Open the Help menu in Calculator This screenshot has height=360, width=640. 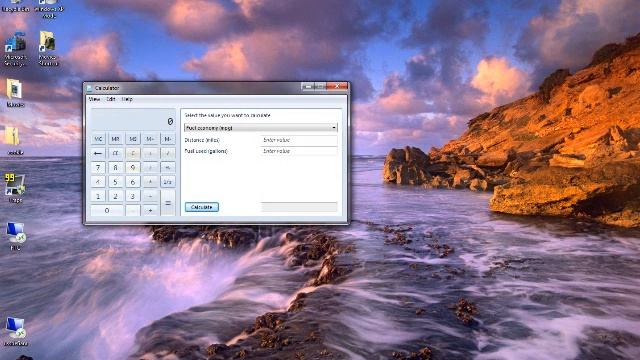tap(127, 99)
